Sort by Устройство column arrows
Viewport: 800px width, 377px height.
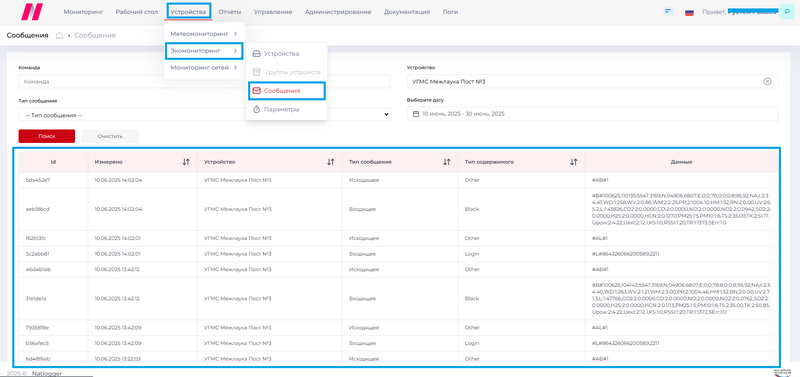[331, 162]
